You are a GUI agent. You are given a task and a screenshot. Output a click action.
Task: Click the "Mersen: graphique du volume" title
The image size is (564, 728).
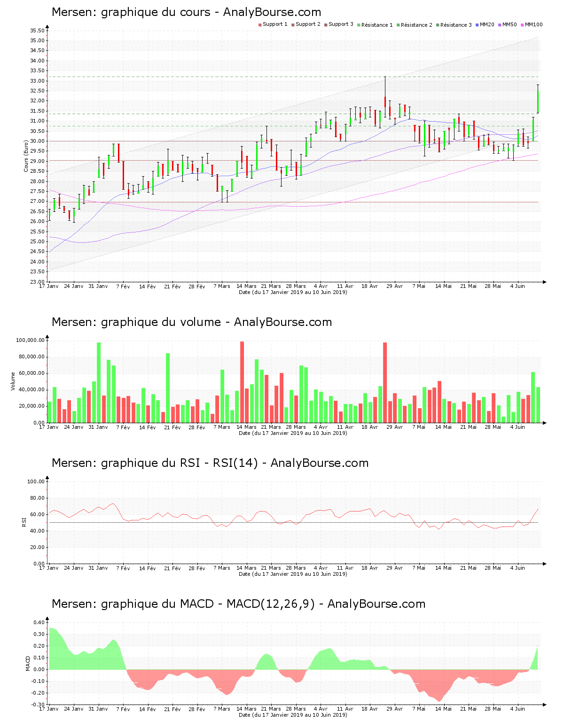pos(136,322)
